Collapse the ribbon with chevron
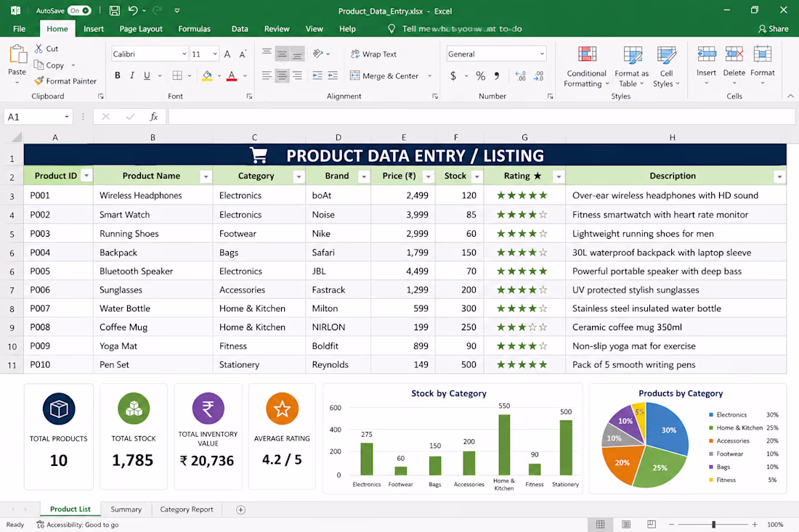The width and height of the screenshot is (799, 532). (x=790, y=96)
